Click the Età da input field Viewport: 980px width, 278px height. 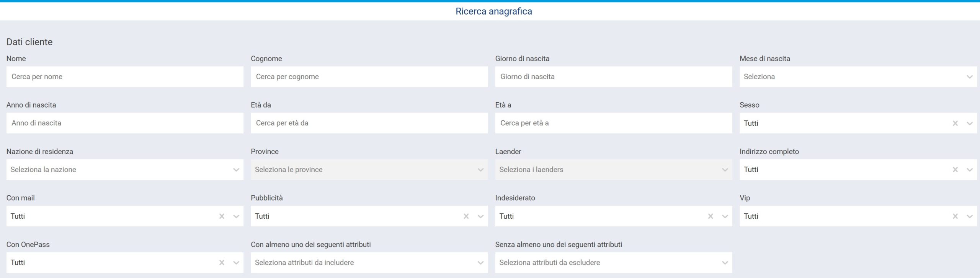369,123
